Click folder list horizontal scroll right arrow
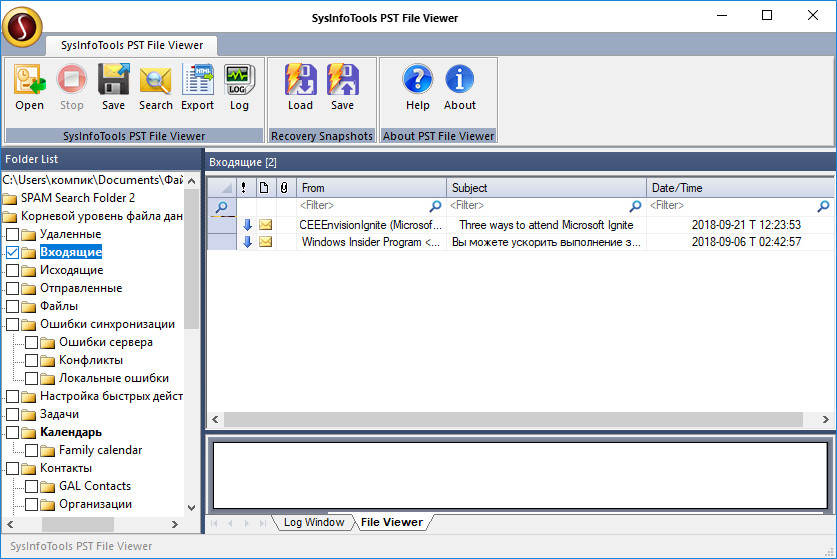Viewport: 837px width, 559px height. pyautogui.click(x=175, y=524)
